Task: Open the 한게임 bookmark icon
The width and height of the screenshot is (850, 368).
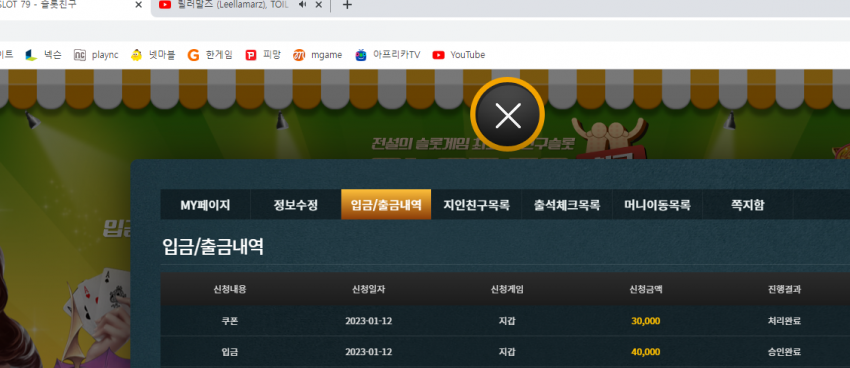Action: point(193,55)
